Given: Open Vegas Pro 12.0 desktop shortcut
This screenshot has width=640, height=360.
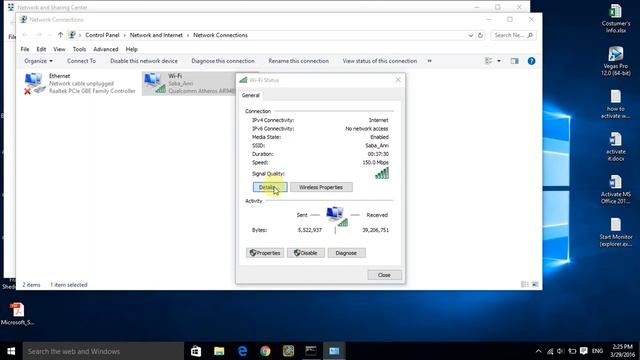Looking at the screenshot, I should coord(616,61).
